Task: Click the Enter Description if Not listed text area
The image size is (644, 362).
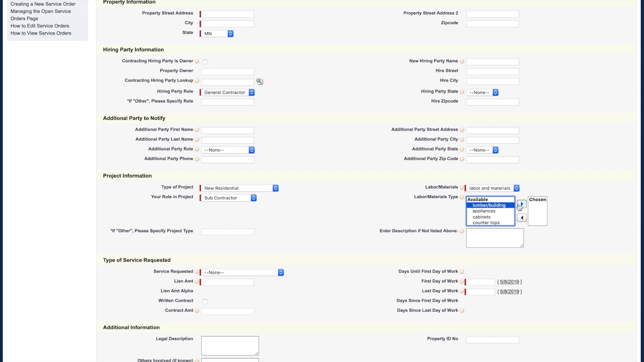Action: (495, 238)
